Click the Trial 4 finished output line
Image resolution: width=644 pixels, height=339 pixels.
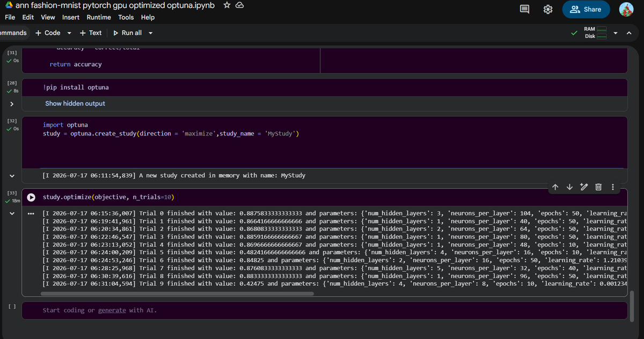click(334, 244)
